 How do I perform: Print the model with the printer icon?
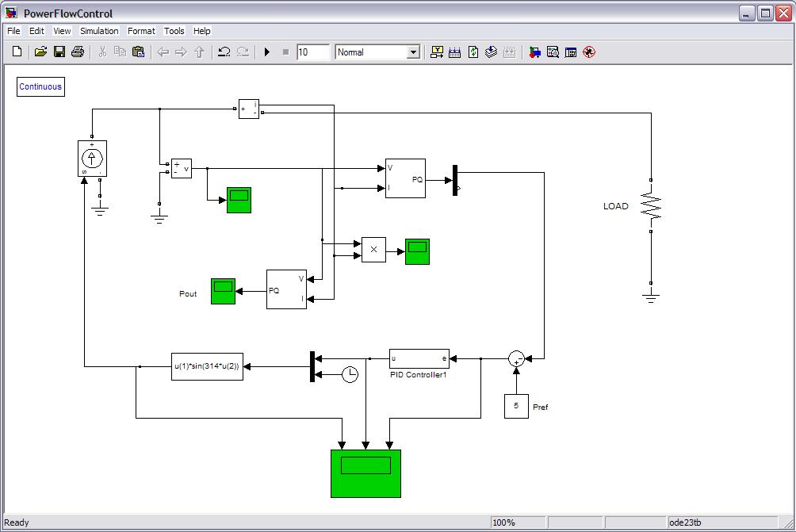[78, 52]
